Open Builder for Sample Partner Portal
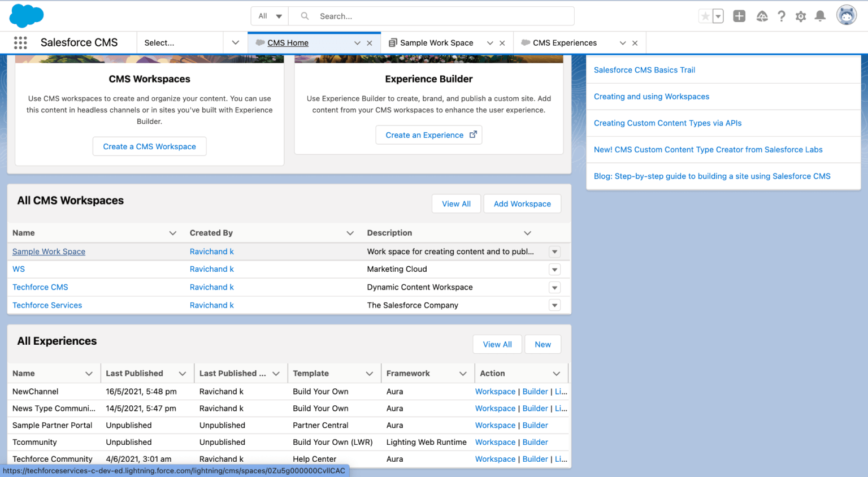 tap(535, 426)
